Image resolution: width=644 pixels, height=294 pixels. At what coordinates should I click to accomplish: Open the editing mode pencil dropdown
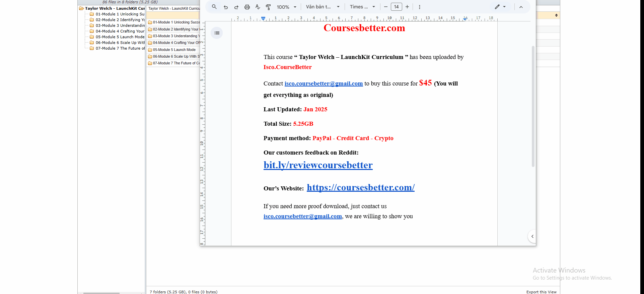pyautogui.click(x=500, y=7)
